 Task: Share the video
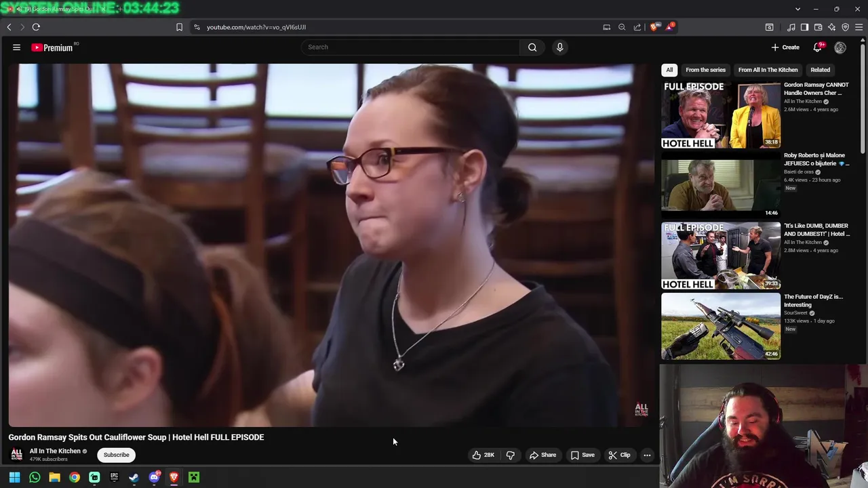point(542,455)
